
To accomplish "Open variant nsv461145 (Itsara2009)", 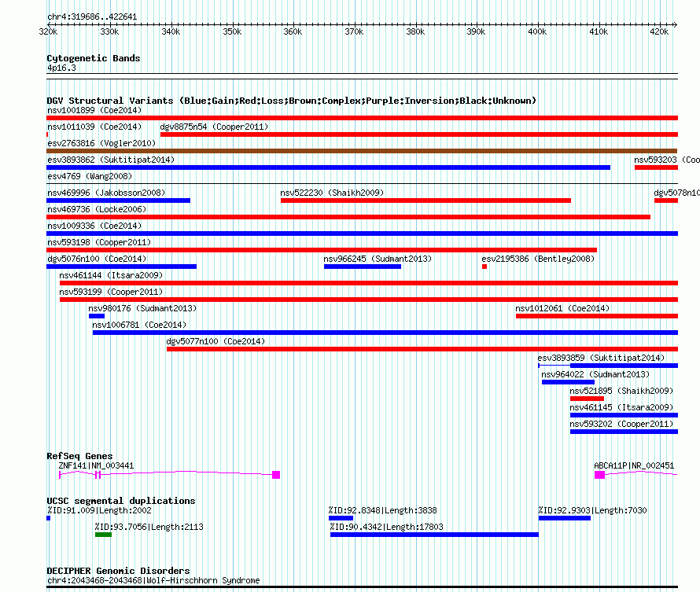I will (621, 408).
